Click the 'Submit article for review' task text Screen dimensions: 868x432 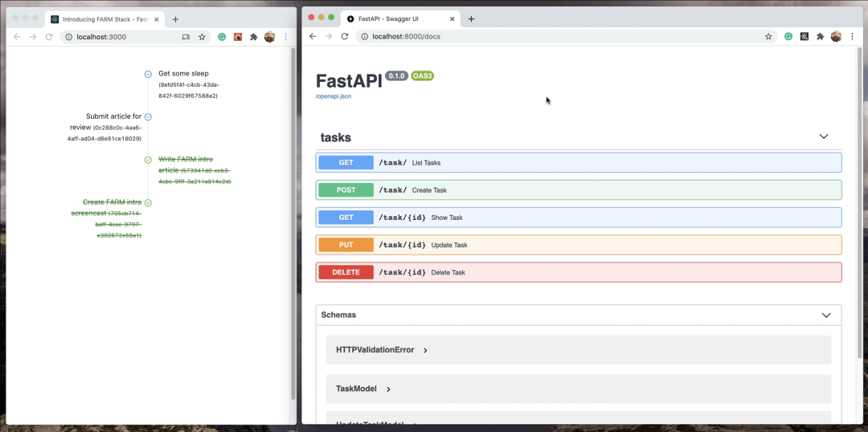[106, 122]
